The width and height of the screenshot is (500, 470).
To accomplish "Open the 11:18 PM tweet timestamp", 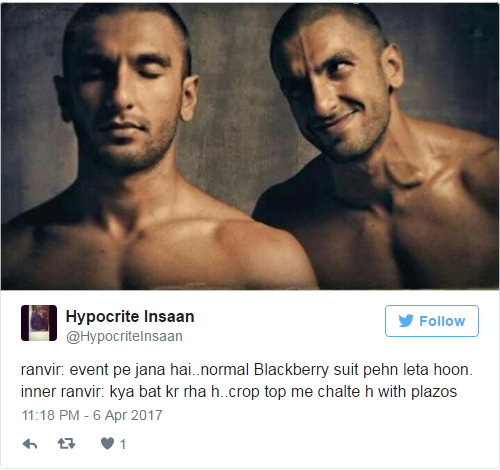I will coord(51,415).
